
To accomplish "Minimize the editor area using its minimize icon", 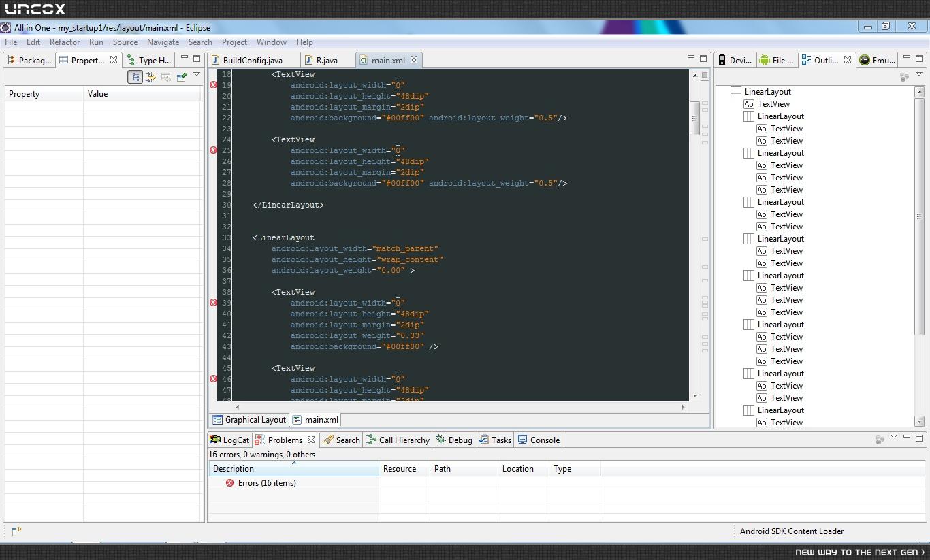I will 690,58.
